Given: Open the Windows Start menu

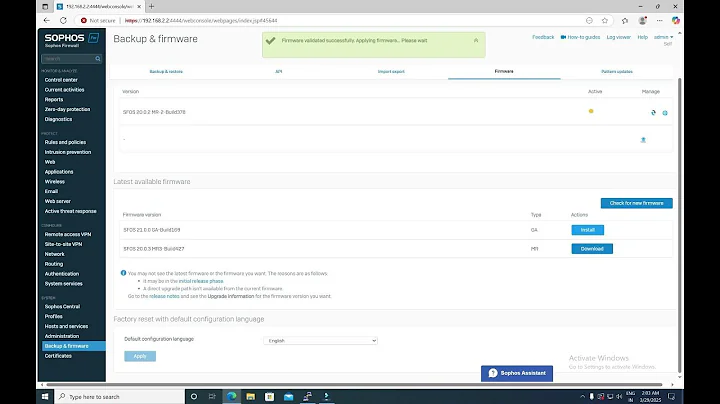Looking at the screenshot, I should pos(45,396).
